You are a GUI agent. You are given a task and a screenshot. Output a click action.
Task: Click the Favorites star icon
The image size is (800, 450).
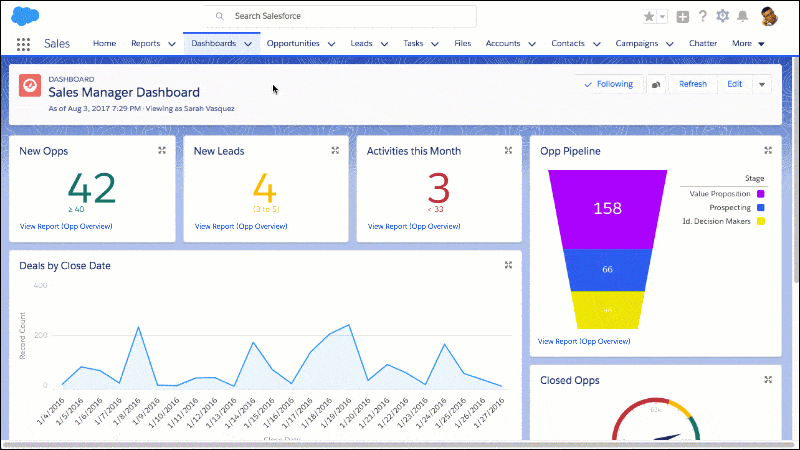click(649, 16)
